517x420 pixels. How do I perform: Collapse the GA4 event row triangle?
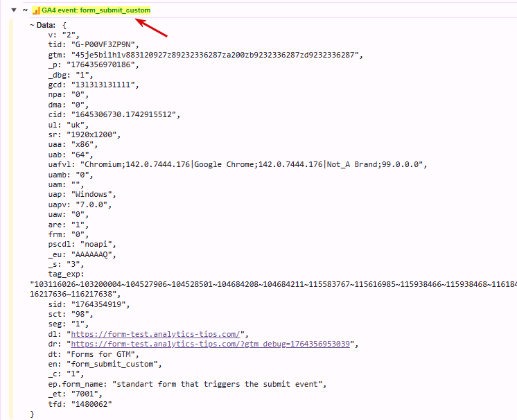pyautogui.click(x=14, y=10)
